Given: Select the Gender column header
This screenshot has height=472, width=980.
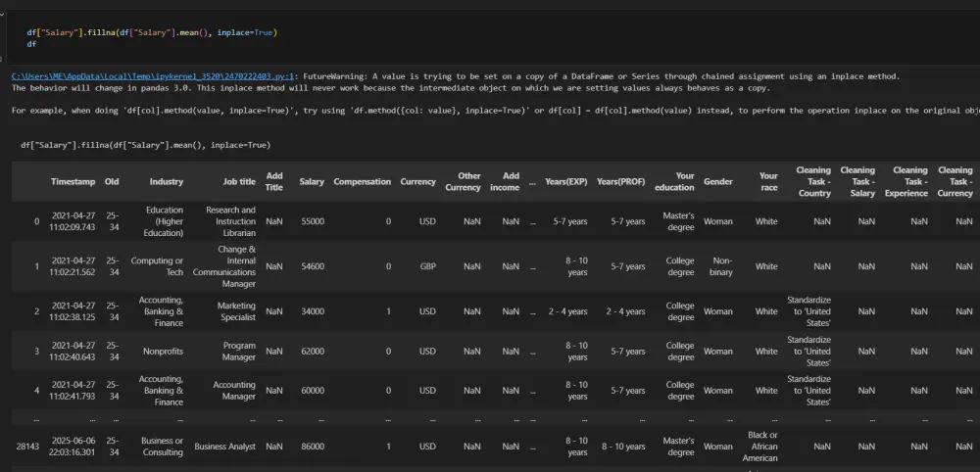Looking at the screenshot, I should point(718,182).
